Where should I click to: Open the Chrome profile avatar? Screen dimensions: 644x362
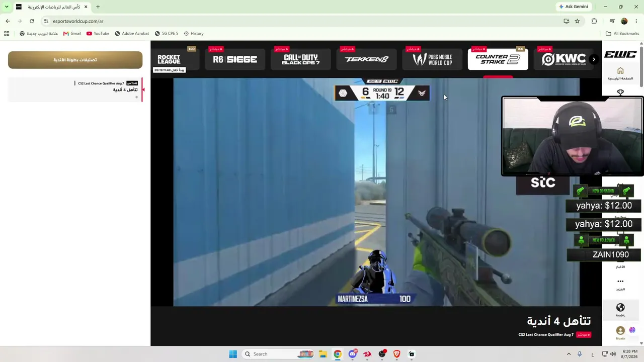pos(624,21)
